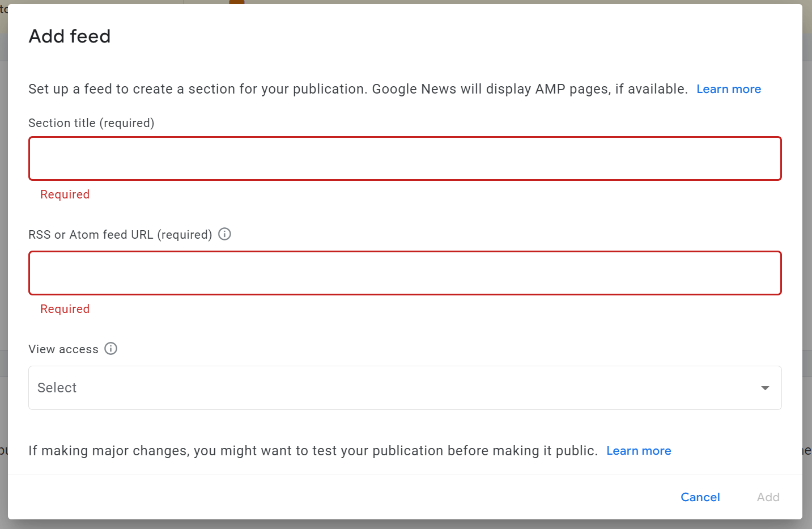
Task: Click the Required error under feed URL
Action: tap(65, 309)
